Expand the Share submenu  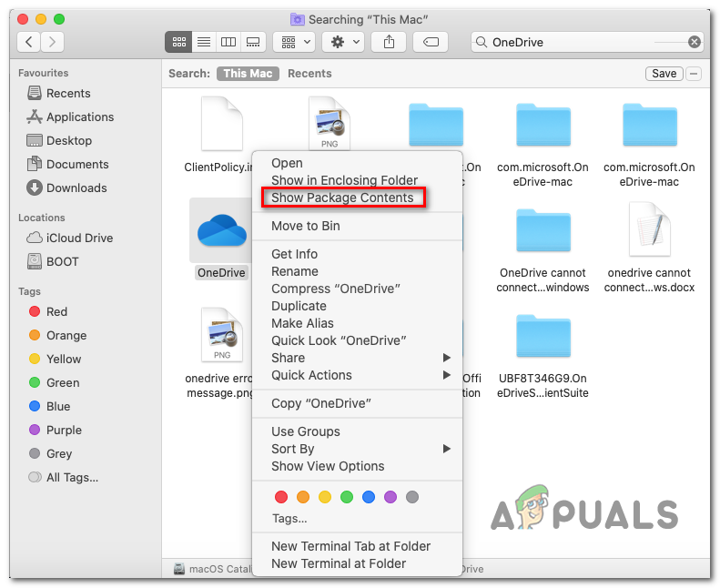tap(357, 358)
